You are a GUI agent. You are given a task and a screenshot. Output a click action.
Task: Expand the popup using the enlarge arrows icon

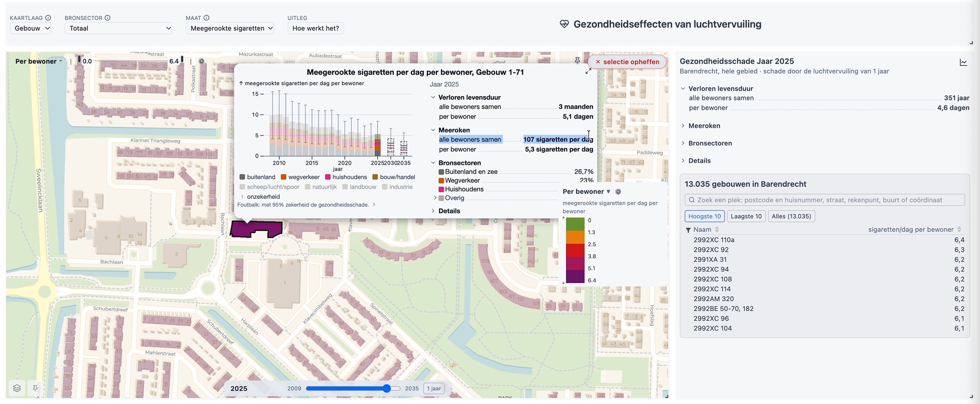point(588,71)
